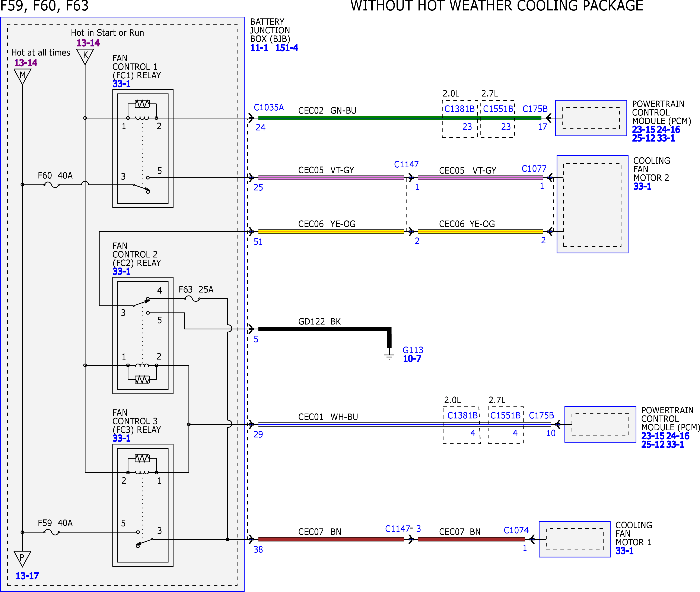Click the K triangle connection symbol
Viewport: 700px width, 592px height.
85,57
